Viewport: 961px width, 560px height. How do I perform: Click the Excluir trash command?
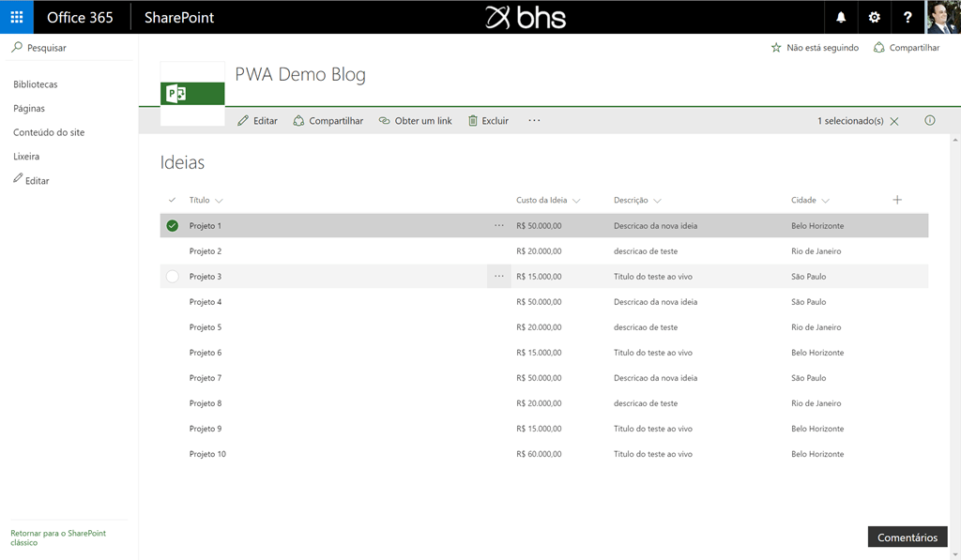pos(488,121)
